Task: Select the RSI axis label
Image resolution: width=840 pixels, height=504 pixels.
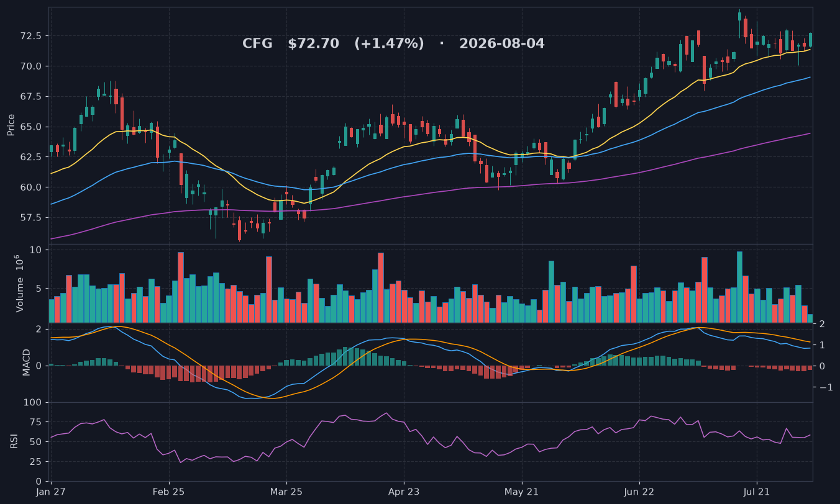Action: pyautogui.click(x=14, y=441)
